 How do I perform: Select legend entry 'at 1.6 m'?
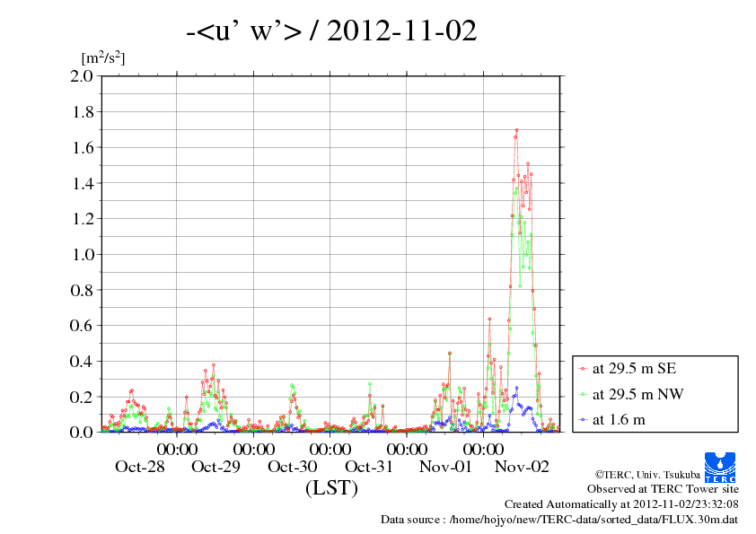(619, 420)
